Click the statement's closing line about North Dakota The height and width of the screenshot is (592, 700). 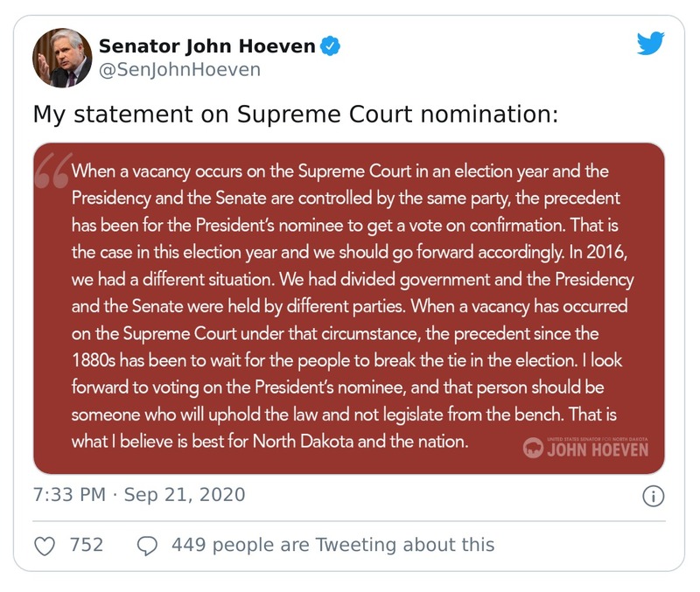(x=269, y=442)
